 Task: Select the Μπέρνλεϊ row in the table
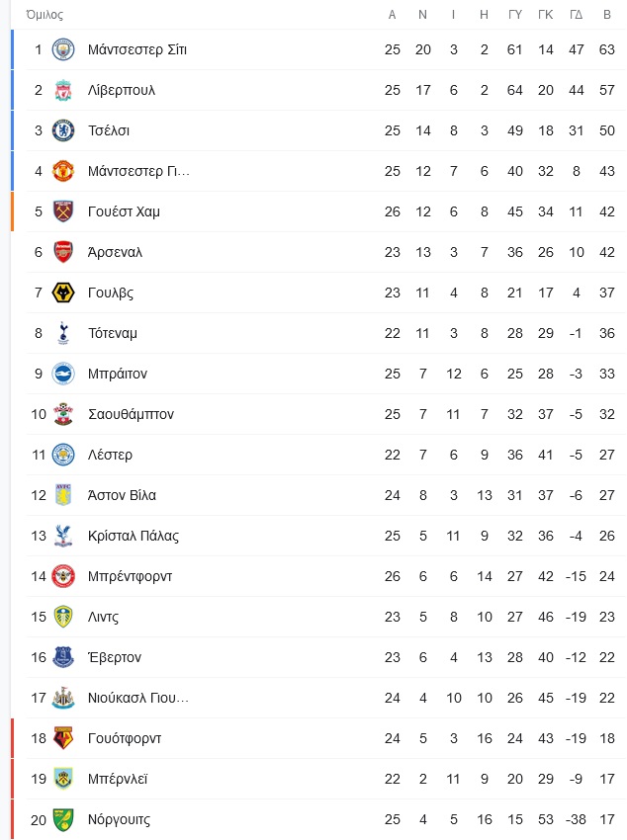[318, 779]
